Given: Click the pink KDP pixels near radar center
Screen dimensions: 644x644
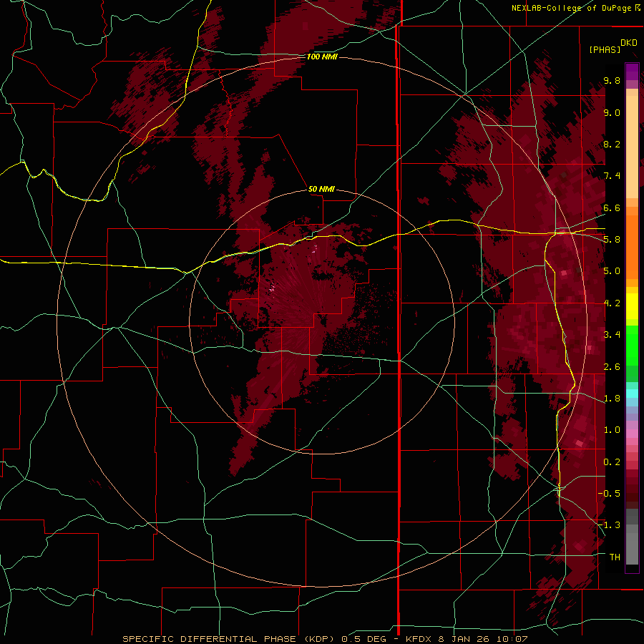Looking at the screenshot, I should click(x=271, y=289).
